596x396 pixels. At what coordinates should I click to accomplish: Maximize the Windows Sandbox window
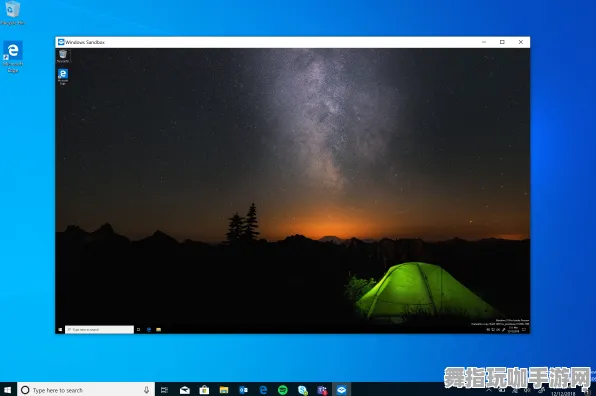[x=502, y=42]
